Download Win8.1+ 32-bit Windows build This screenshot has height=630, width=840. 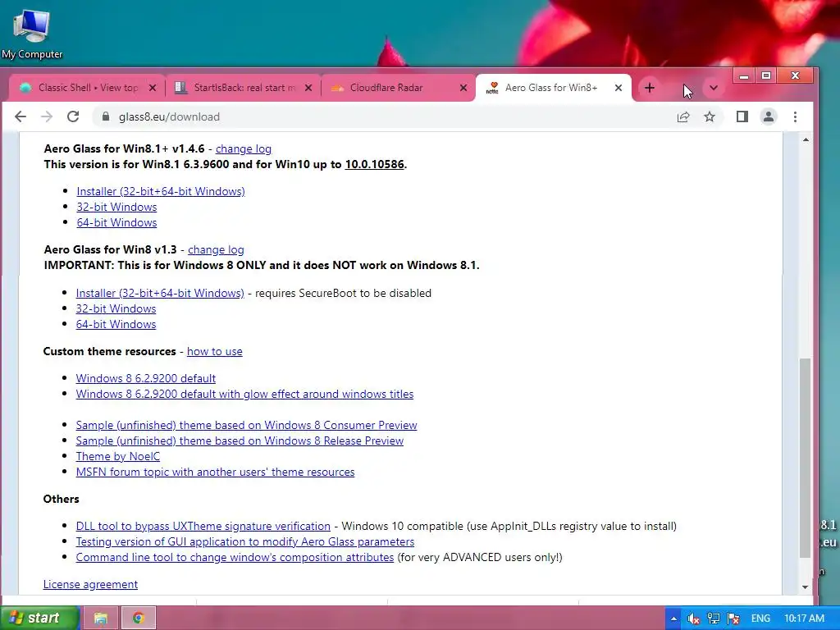[116, 207]
